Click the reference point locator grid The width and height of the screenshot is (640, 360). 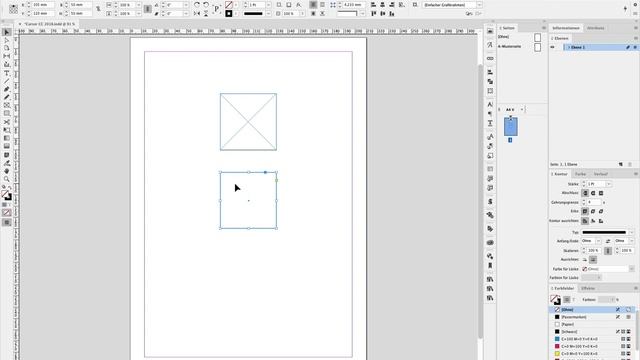(x=13, y=9)
